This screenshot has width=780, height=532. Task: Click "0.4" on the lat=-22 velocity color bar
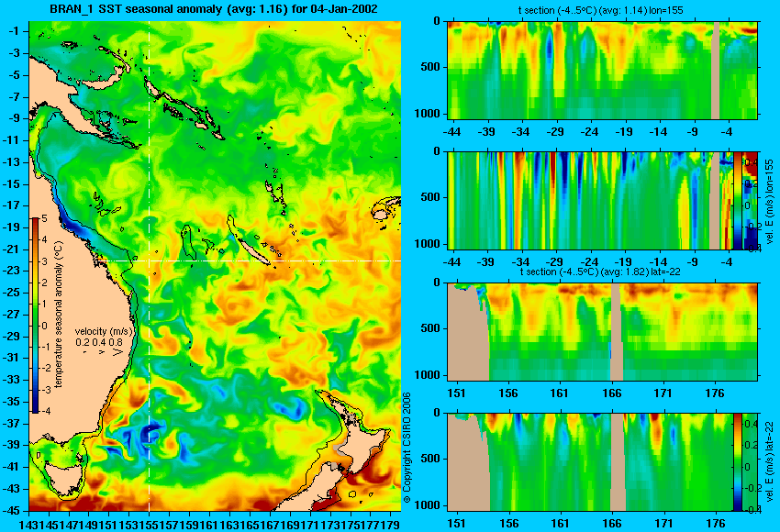coord(752,424)
